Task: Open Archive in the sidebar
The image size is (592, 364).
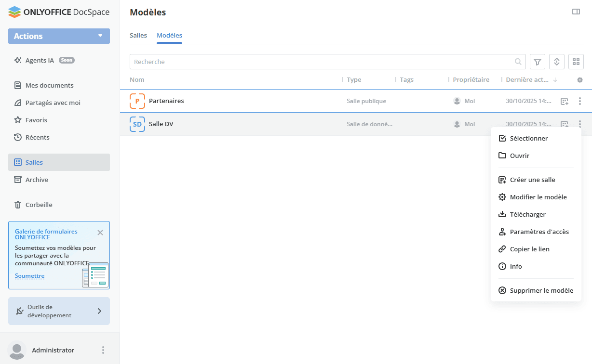Action: pyautogui.click(x=37, y=180)
